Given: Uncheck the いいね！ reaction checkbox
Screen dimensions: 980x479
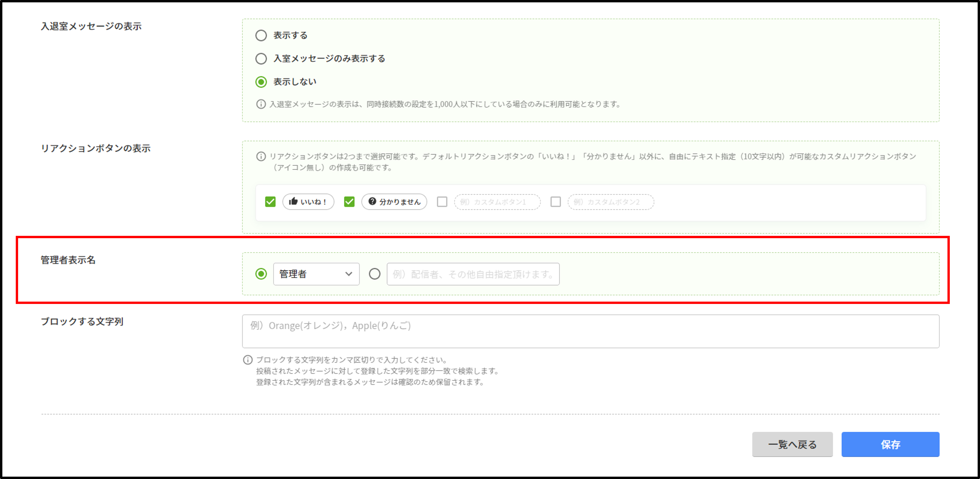Looking at the screenshot, I should tap(270, 202).
